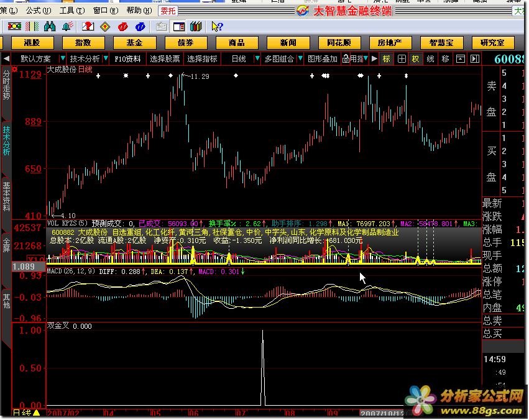Image resolution: width=529 pixels, height=420 pixels.
Task: Open the 港股 market button
Action: [x=32, y=43]
